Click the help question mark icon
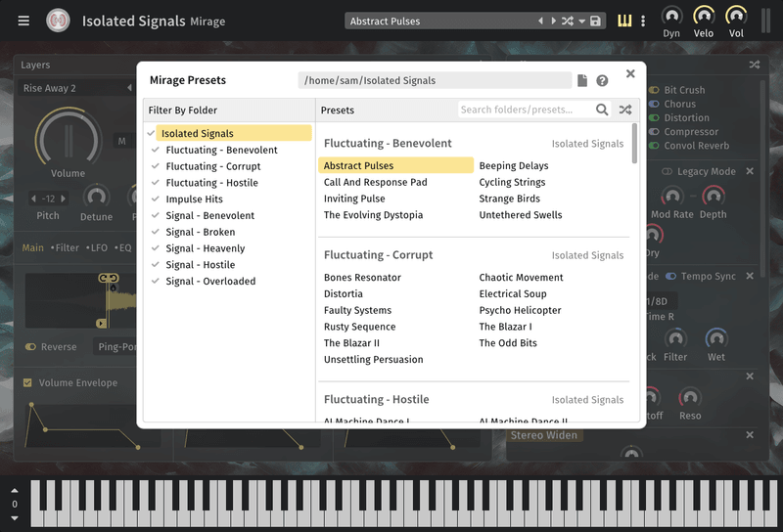This screenshot has width=783, height=532. pyautogui.click(x=602, y=81)
